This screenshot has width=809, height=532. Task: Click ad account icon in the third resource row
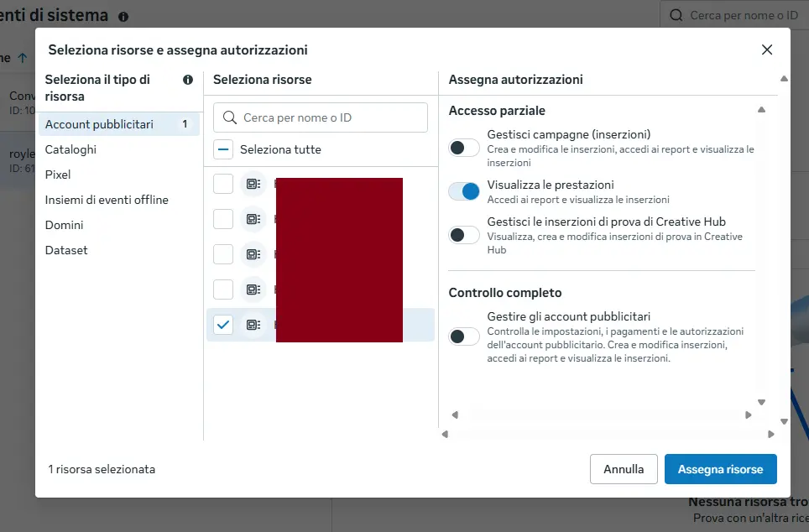[x=253, y=254]
